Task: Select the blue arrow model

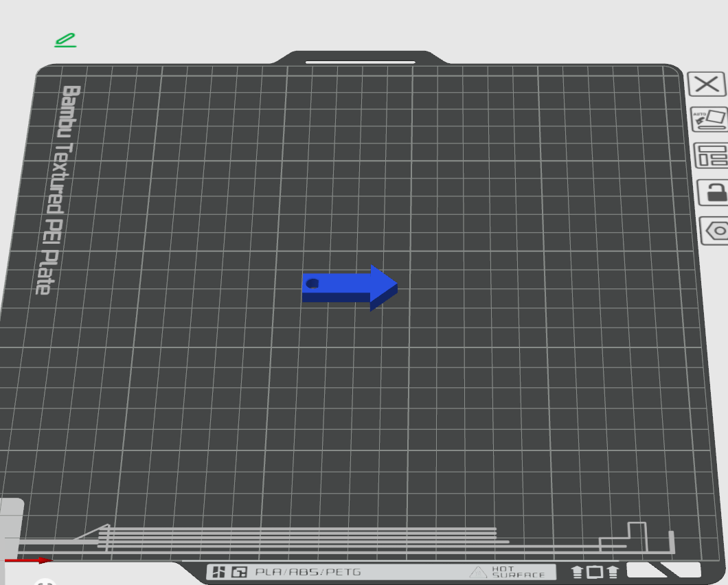Action: [350, 288]
